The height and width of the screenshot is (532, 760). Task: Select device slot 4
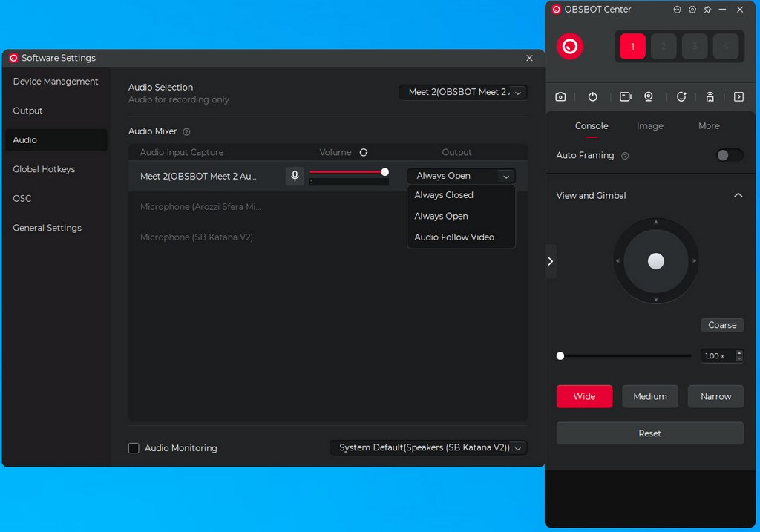tap(726, 47)
